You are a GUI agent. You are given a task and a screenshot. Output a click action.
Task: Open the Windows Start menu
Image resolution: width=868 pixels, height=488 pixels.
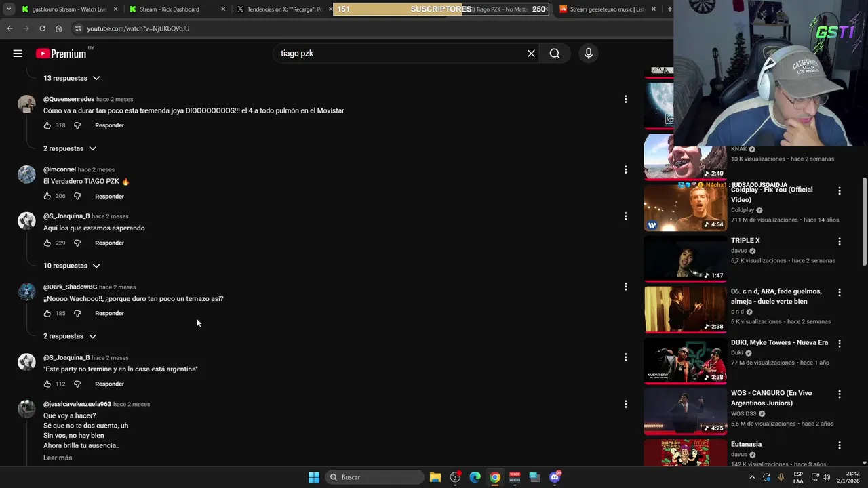coord(314,477)
